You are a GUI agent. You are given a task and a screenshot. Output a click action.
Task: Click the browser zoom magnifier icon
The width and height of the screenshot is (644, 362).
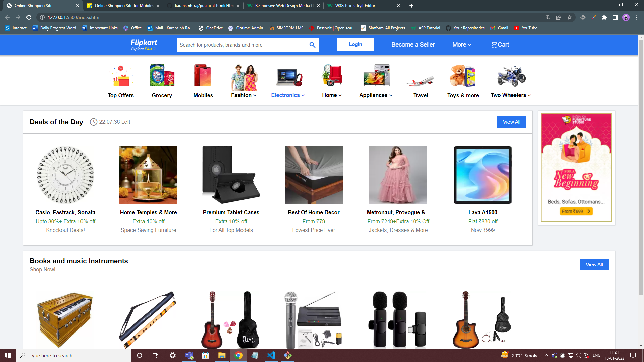click(x=548, y=17)
